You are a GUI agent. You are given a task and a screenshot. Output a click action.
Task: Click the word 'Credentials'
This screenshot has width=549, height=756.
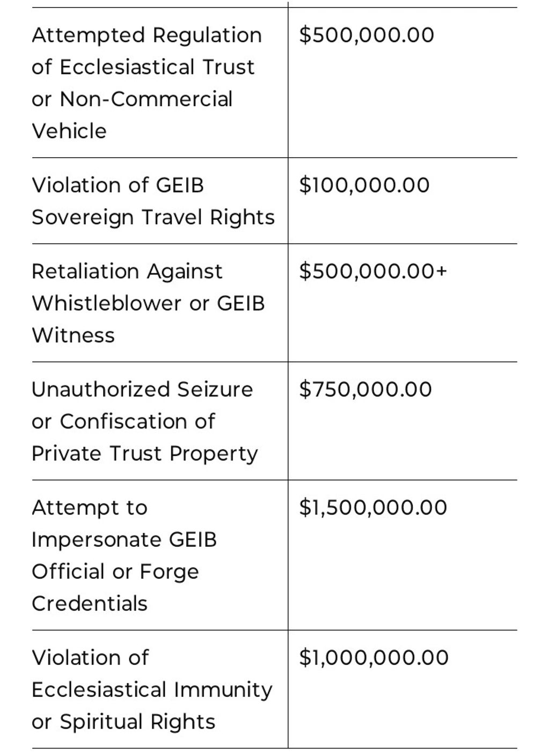(90, 604)
